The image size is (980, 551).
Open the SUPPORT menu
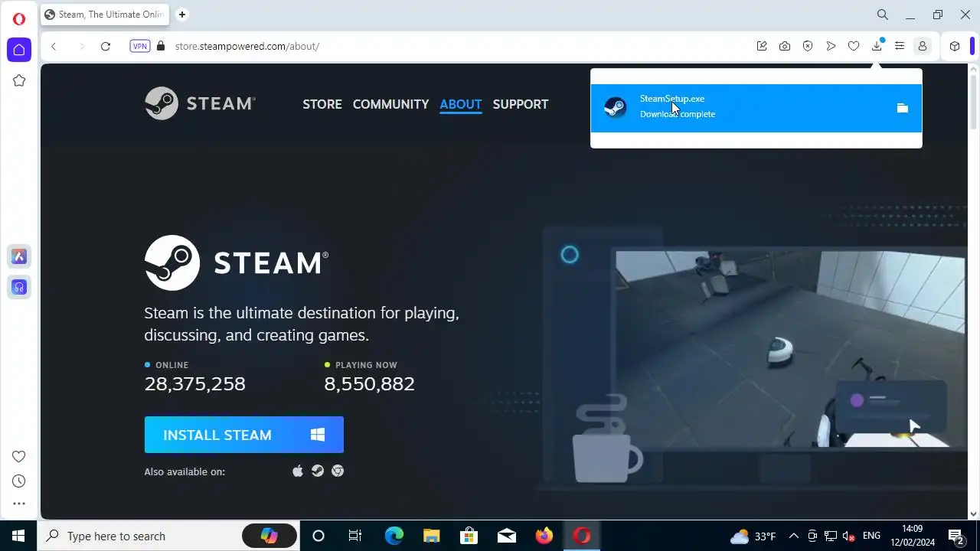pyautogui.click(x=521, y=104)
